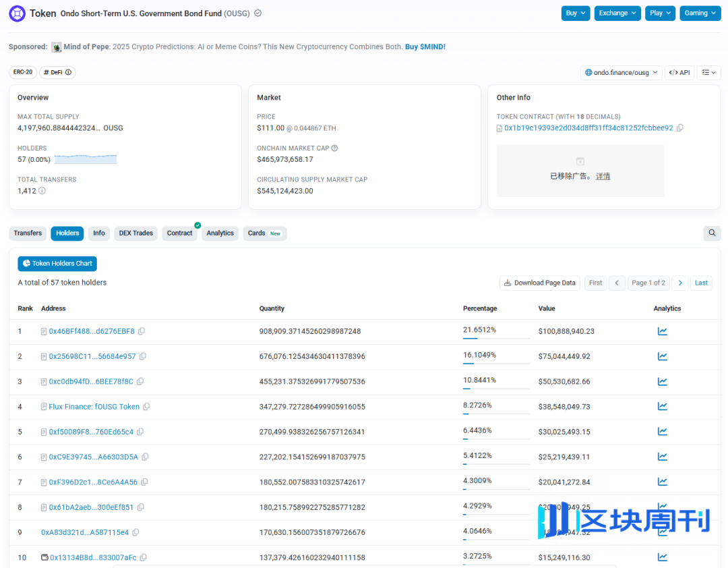Switch to DEX Trades tab
Image resolution: width=728 pixels, height=568 pixels.
click(x=135, y=233)
